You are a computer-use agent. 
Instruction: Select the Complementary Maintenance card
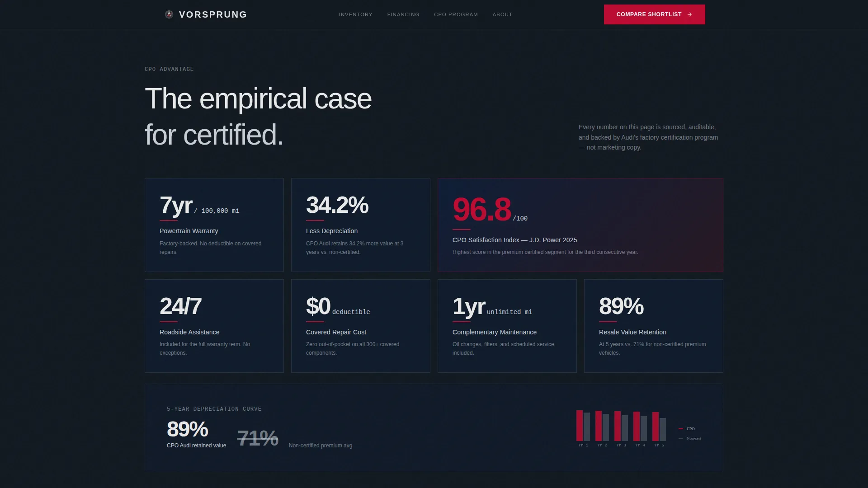point(507,326)
